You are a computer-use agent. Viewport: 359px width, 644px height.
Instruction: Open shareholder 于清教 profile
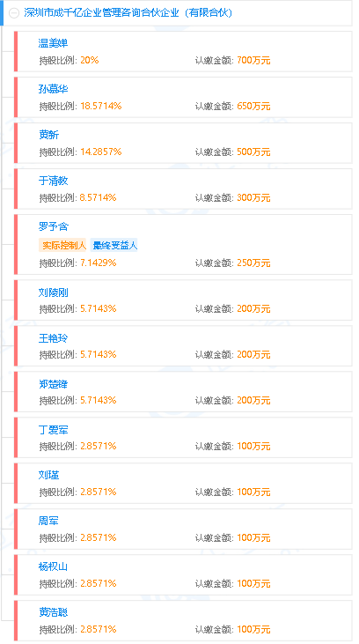(53, 181)
